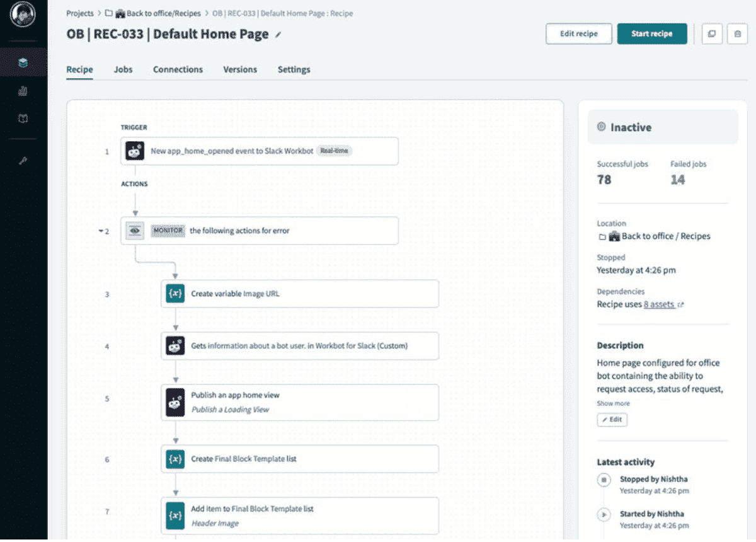
Task: Click the Publish a Loading View subtitle
Action: [230, 410]
